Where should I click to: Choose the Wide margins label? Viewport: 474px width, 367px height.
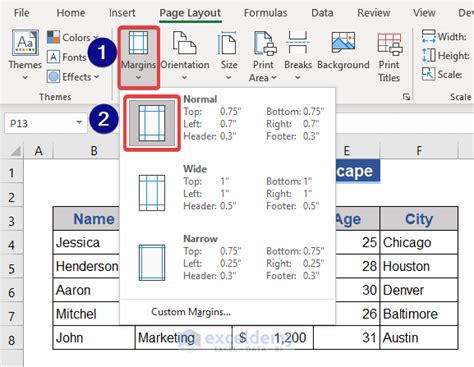click(195, 169)
